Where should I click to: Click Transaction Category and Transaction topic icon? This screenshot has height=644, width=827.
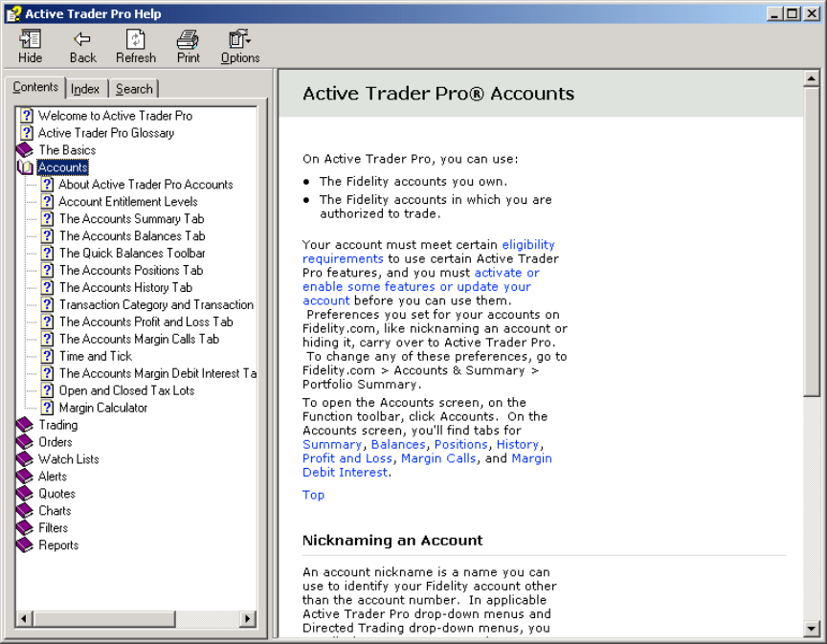click(x=48, y=304)
